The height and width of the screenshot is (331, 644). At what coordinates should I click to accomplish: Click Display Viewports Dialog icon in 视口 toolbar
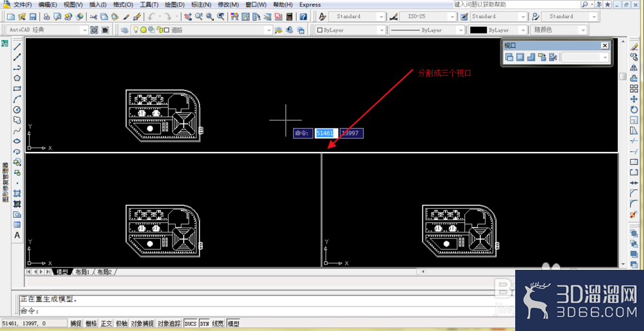[x=509, y=57]
